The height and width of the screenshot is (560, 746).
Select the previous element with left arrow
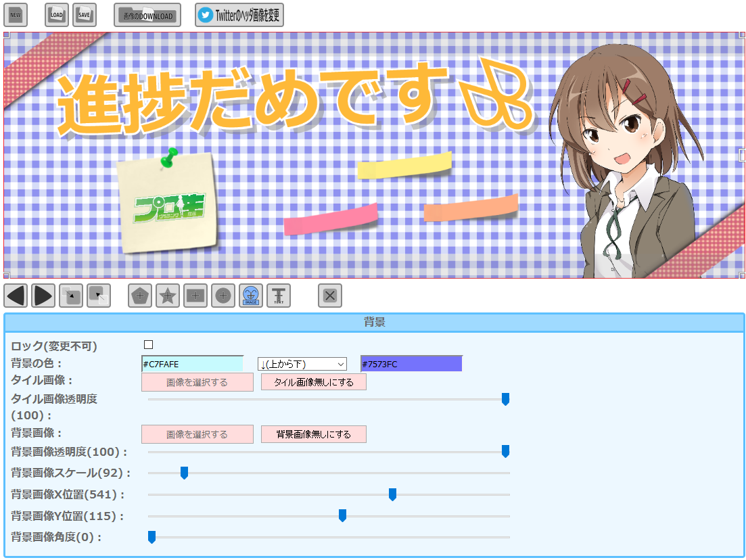tap(16, 296)
